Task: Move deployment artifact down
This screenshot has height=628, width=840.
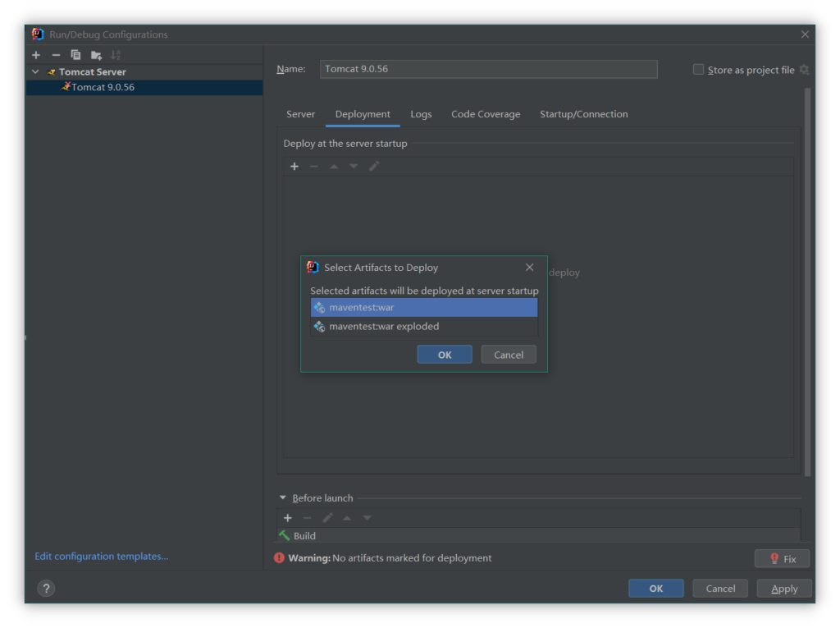Action: pos(354,167)
